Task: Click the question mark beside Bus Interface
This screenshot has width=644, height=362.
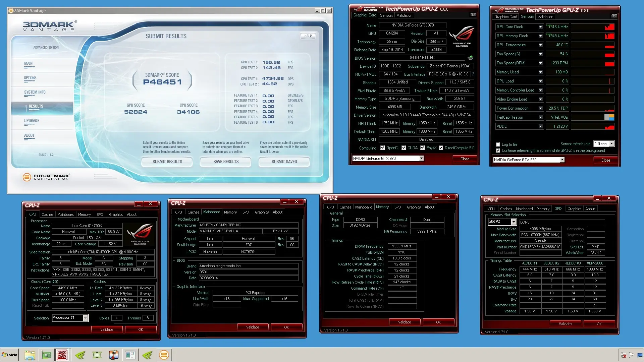Action: [473, 74]
